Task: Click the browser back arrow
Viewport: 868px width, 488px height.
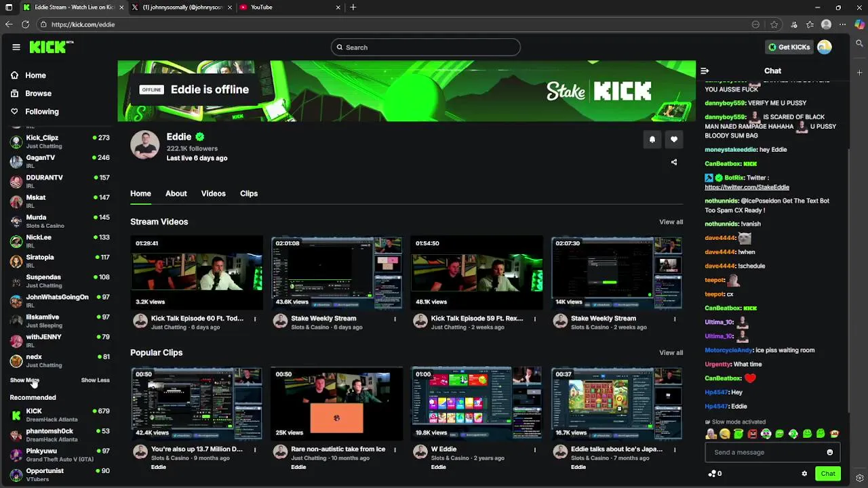Action: 9,24
